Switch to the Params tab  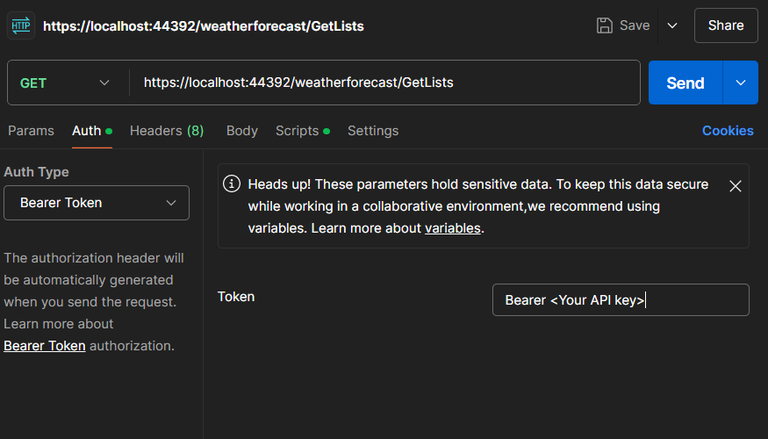pos(31,131)
